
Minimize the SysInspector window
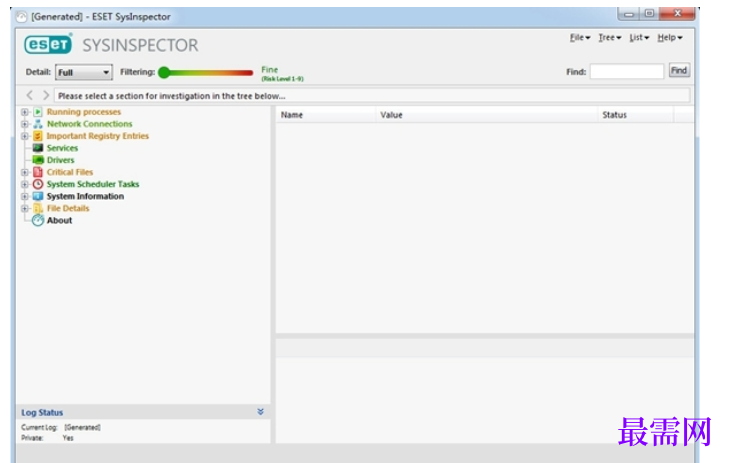tap(629, 14)
